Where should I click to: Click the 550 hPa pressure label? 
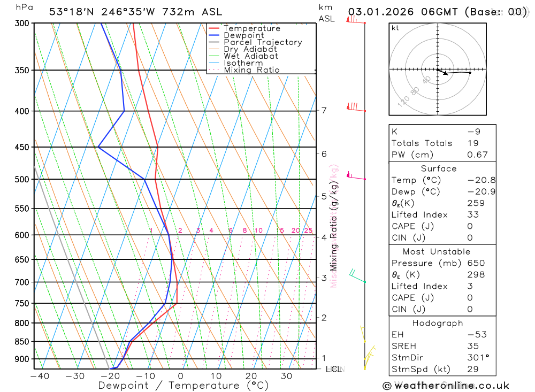[23, 209]
